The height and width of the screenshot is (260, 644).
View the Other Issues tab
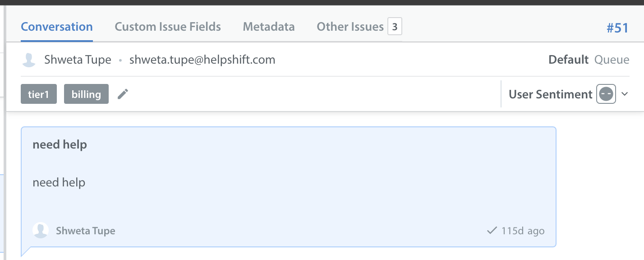point(350,27)
